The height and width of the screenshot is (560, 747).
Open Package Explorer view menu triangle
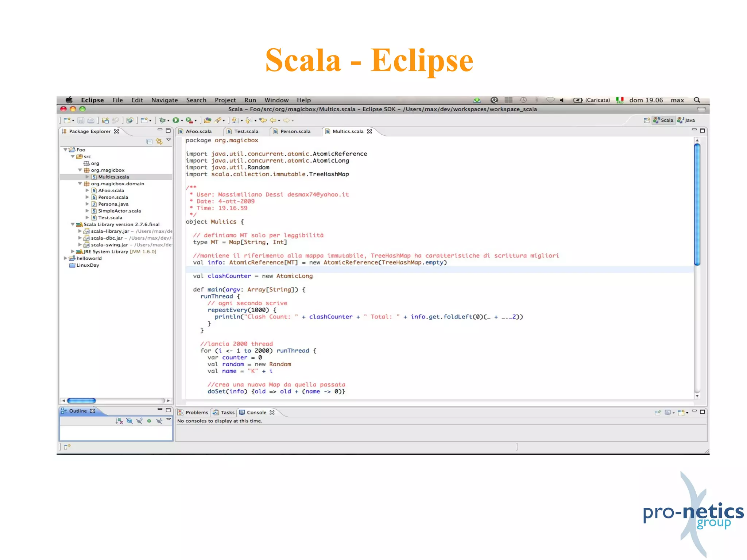[x=169, y=140]
